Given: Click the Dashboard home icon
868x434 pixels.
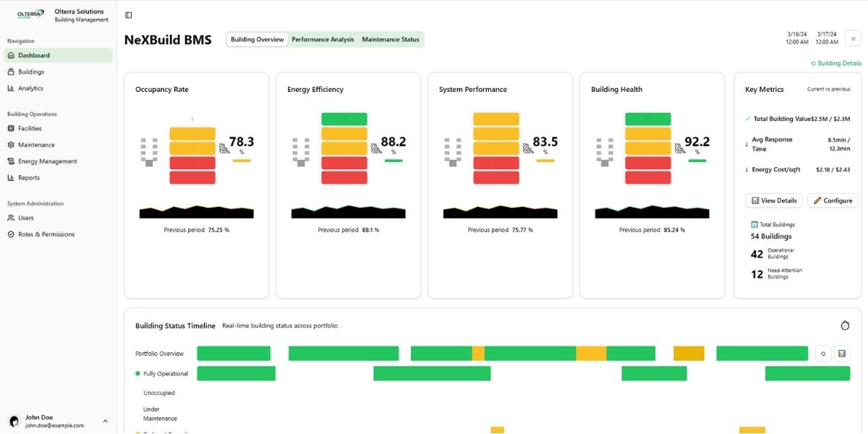Looking at the screenshot, I should click(11, 56).
